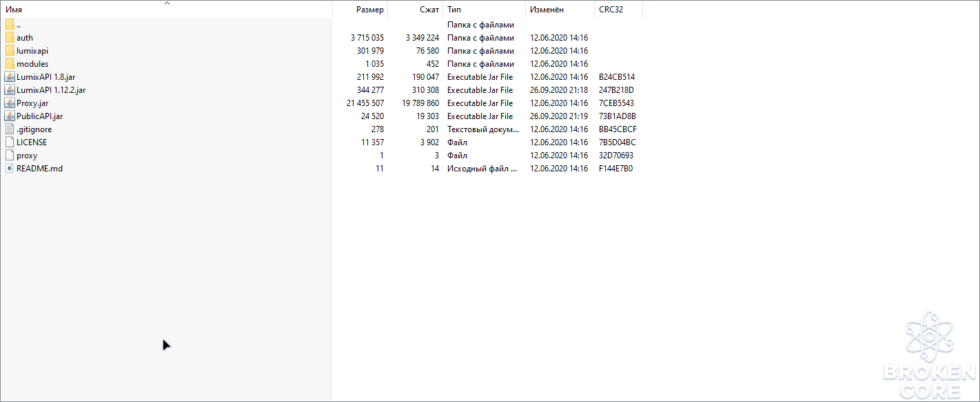
Task: Select the file name 'PublicAPI.jar'
Action: pos(40,116)
